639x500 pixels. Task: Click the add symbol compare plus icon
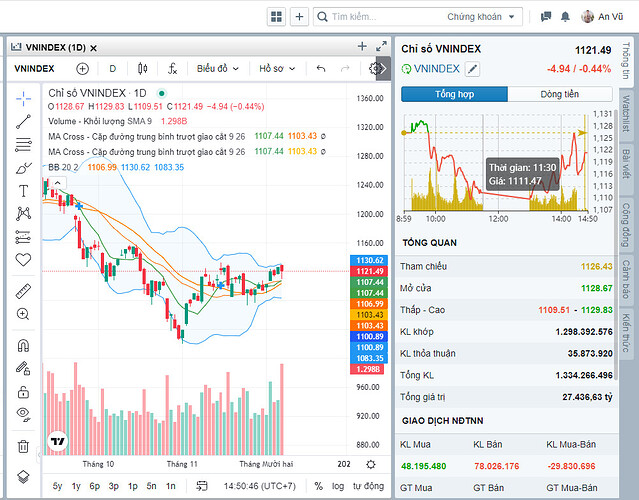[82, 69]
